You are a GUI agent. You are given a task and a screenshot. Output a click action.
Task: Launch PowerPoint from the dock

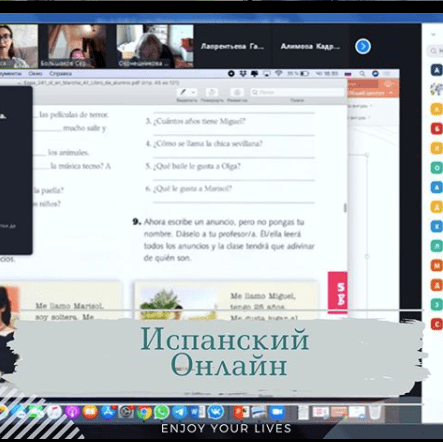coord(241,412)
